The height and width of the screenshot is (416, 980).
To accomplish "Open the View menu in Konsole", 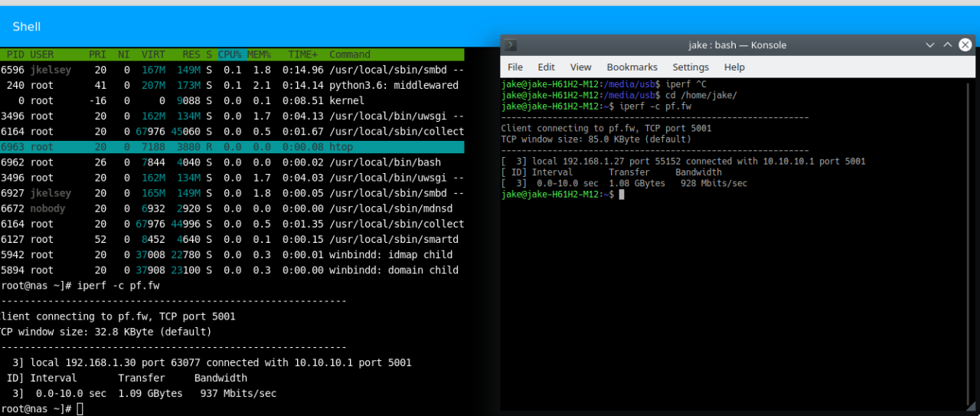I will 580,67.
